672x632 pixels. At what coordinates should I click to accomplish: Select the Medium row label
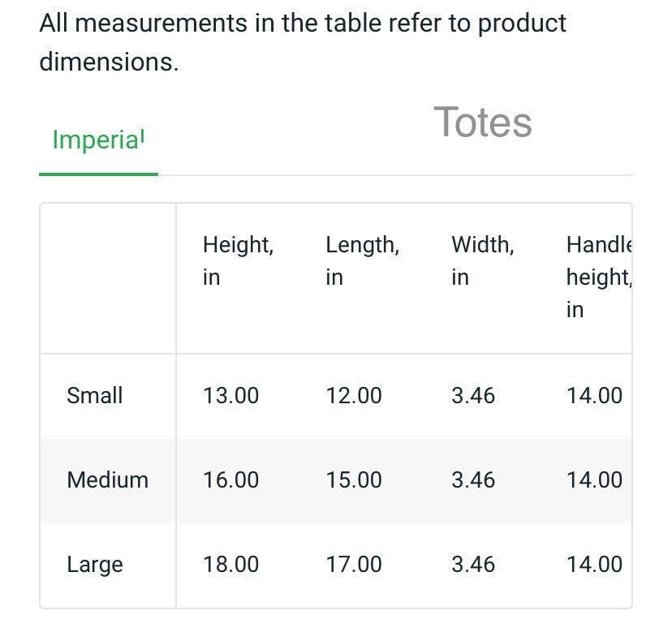point(108,479)
